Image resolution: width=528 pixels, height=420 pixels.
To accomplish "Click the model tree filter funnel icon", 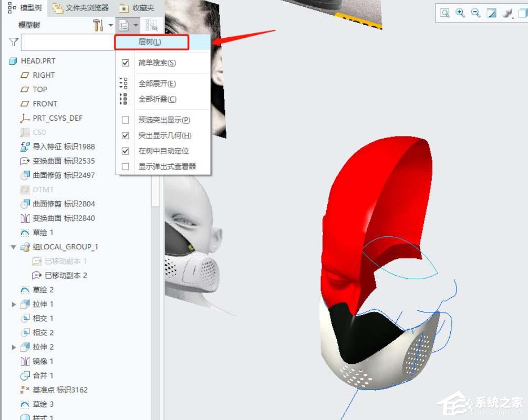I will [13, 42].
